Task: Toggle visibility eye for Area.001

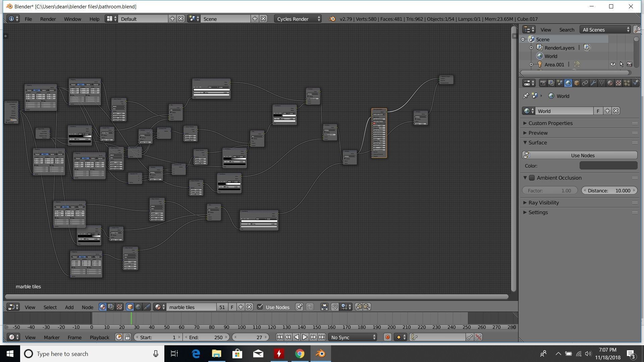Action: [613, 64]
